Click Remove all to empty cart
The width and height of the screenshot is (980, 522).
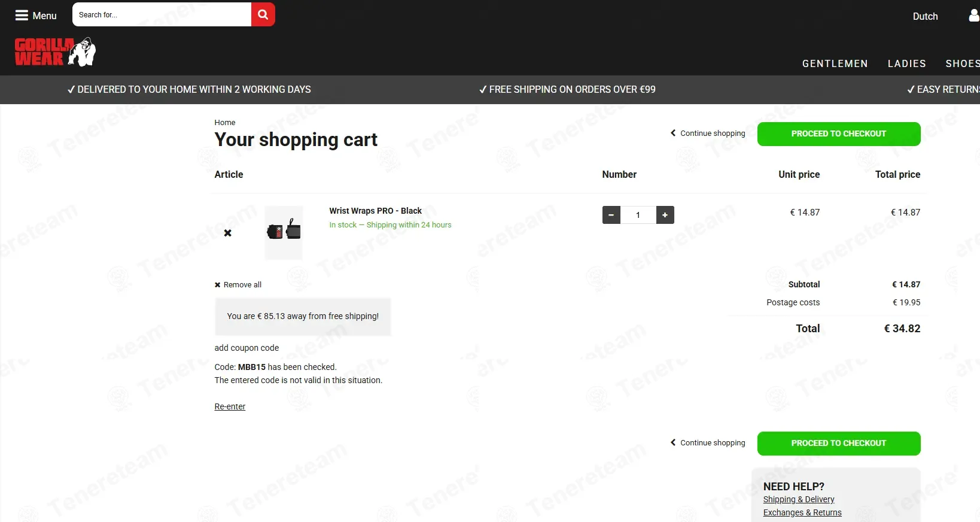coord(238,285)
